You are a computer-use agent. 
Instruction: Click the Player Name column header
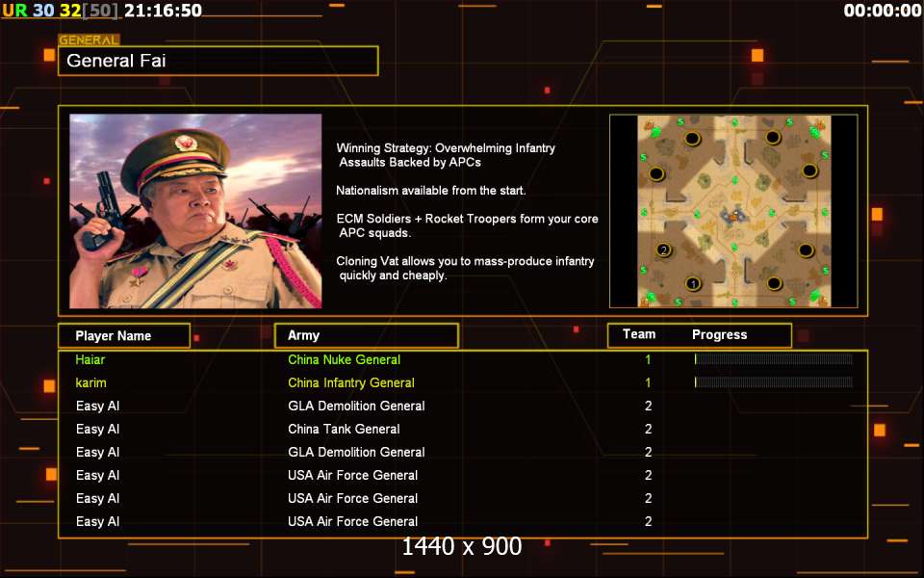(x=124, y=335)
